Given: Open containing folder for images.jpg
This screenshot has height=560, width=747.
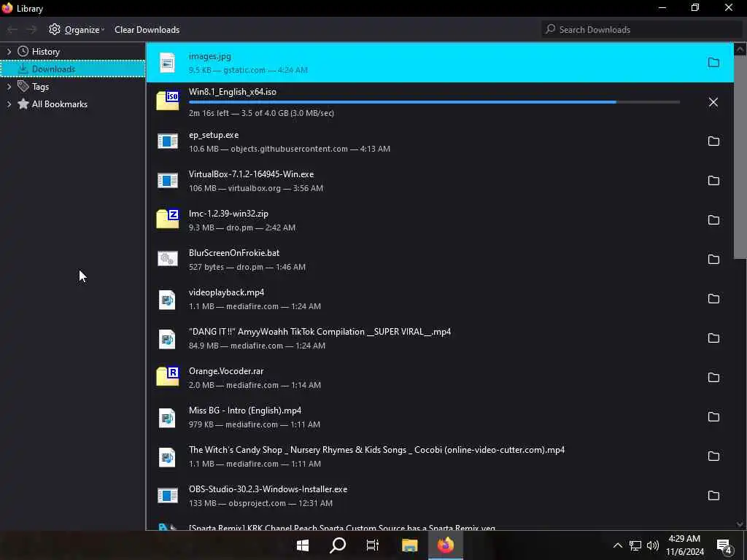Looking at the screenshot, I should click(x=713, y=63).
